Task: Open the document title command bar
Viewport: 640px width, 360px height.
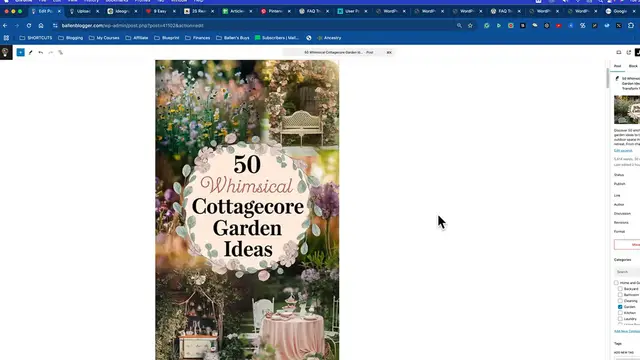Action: point(338,52)
